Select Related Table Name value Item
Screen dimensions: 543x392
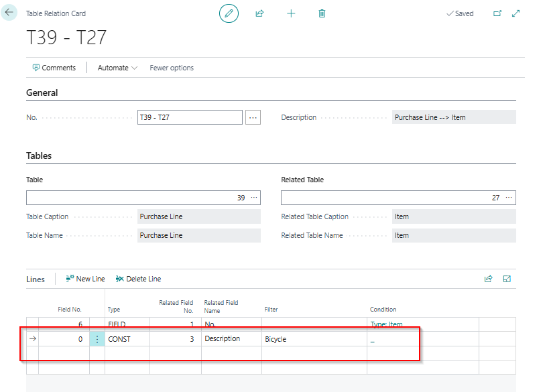click(454, 235)
